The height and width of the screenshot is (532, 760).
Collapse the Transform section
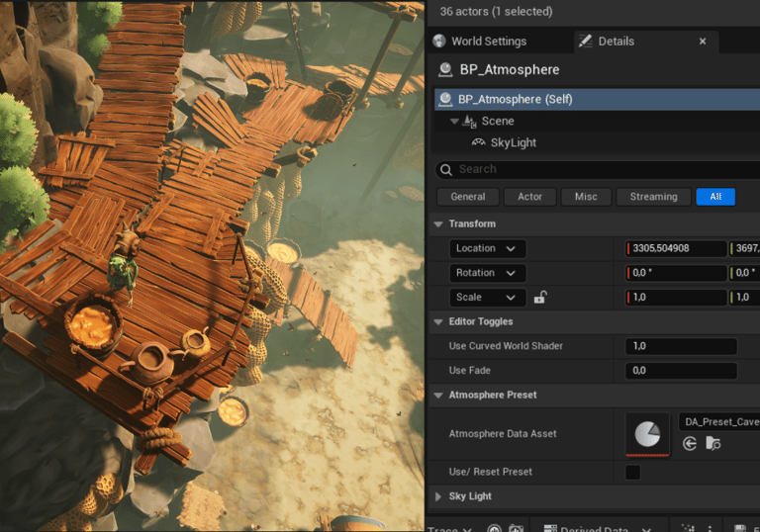(438, 224)
